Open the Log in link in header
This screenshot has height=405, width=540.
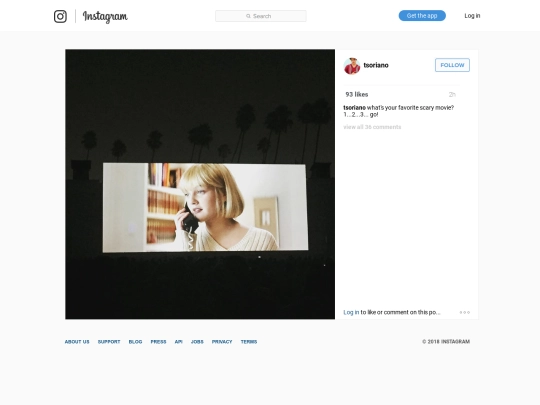472,15
